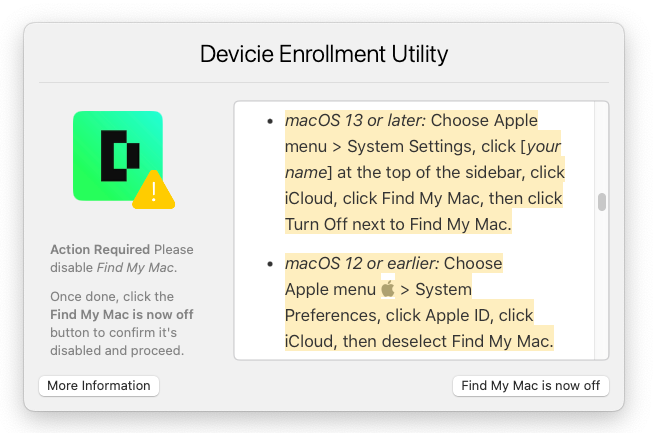Click the bullet before macOS 13 instructions
This screenshot has height=433, width=657.
[270, 122]
